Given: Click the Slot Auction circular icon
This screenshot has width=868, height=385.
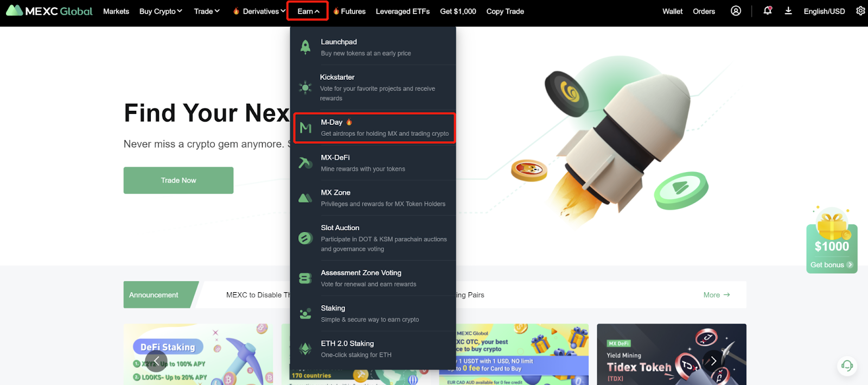Looking at the screenshot, I should (305, 238).
